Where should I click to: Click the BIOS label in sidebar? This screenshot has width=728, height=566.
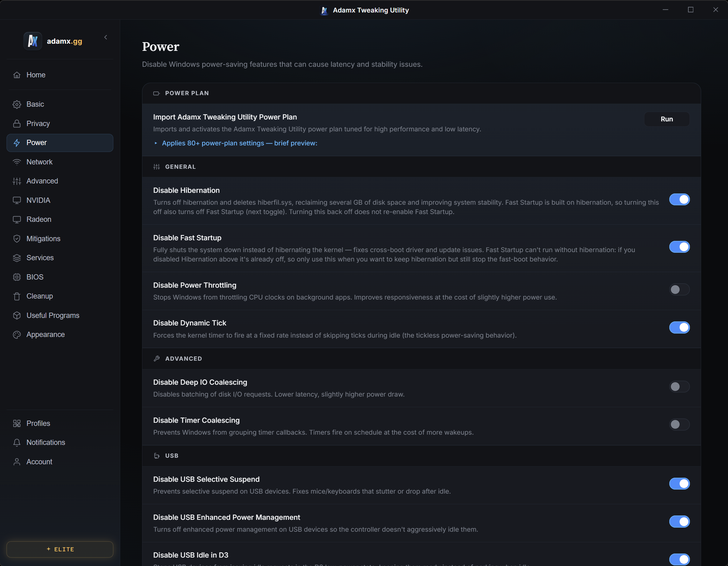tap(35, 277)
